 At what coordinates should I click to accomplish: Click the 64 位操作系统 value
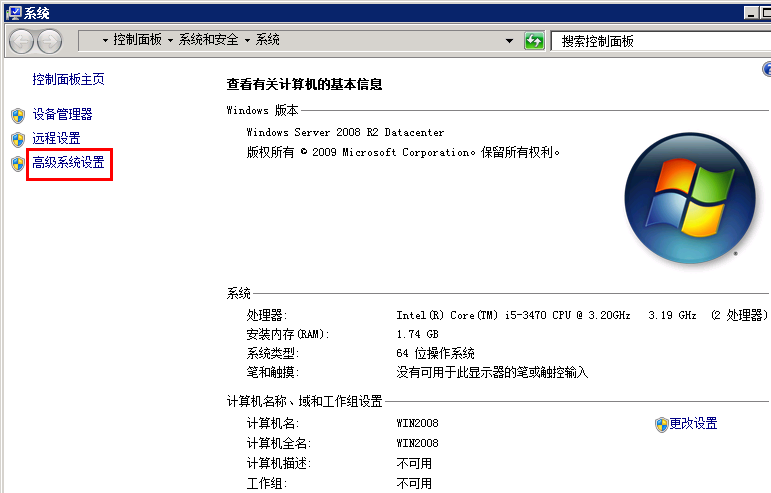[435, 353]
